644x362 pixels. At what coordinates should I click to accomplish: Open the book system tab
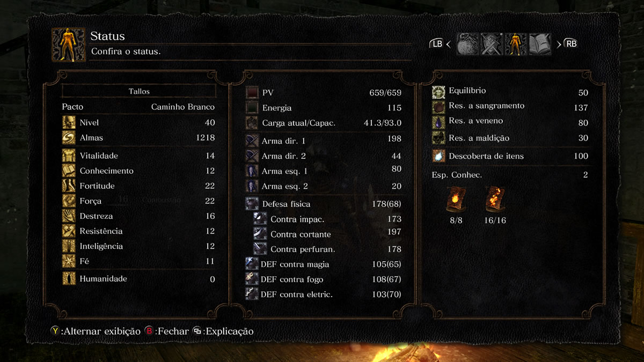[x=540, y=44]
